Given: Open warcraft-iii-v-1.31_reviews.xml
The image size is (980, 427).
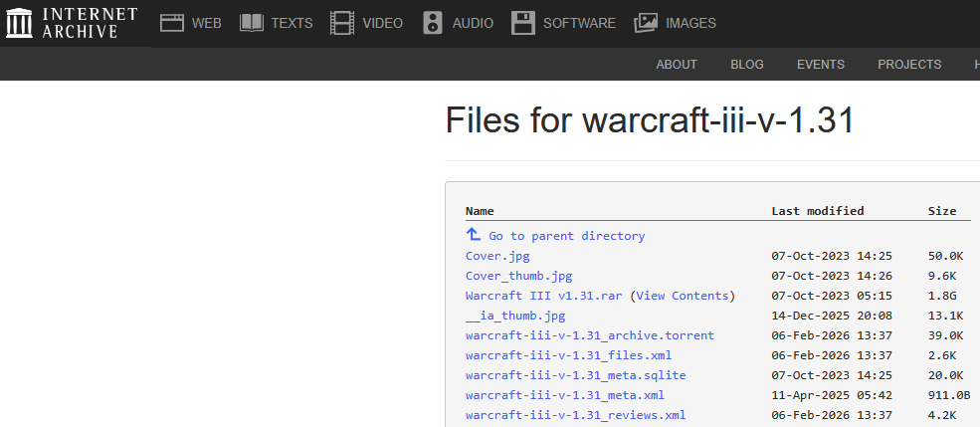Looking at the screenshot, I should 576,416.
